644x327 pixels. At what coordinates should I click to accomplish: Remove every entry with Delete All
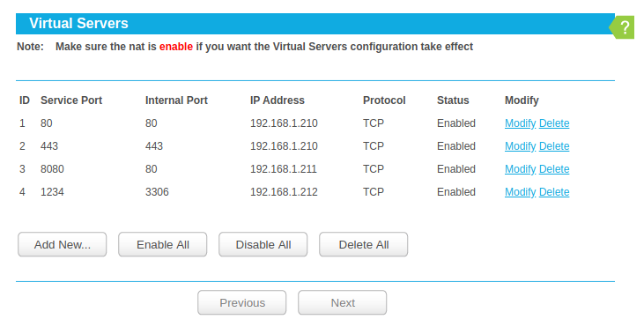point(364,244)
